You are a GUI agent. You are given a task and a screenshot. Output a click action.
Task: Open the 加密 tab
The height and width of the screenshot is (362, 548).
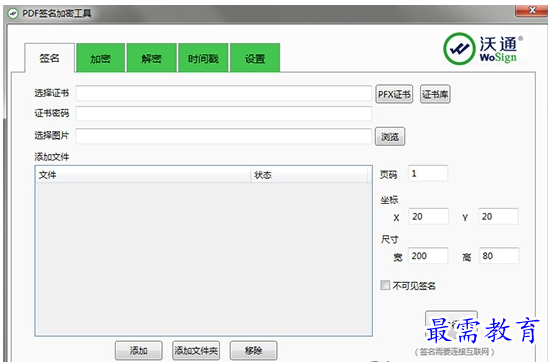click(101, 58)
